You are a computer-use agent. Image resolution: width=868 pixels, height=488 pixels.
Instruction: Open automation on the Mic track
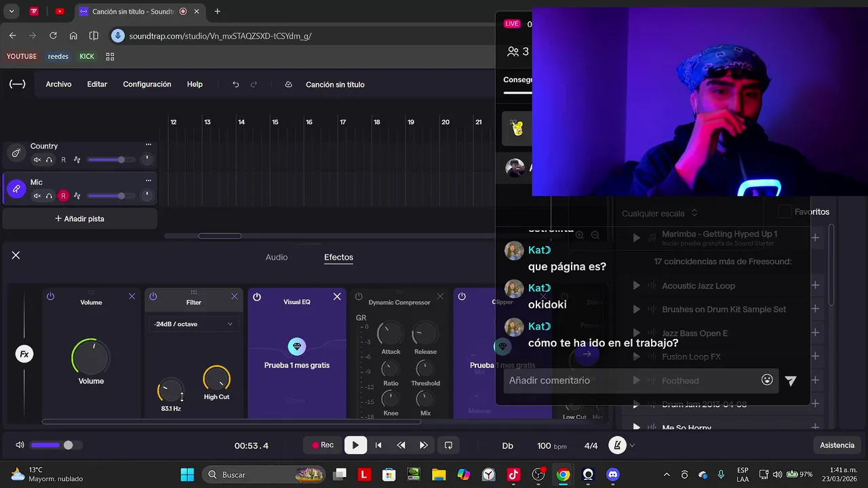[x=77, y=196]
